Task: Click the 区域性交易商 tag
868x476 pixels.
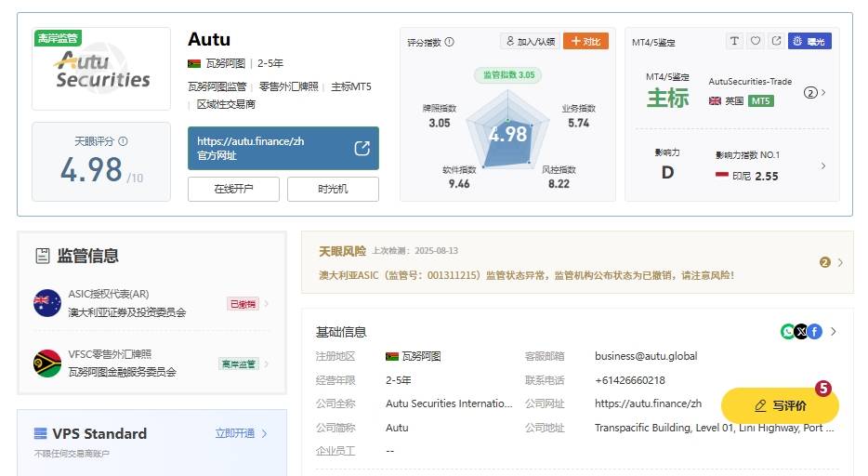Action: (x=226, y=104)
